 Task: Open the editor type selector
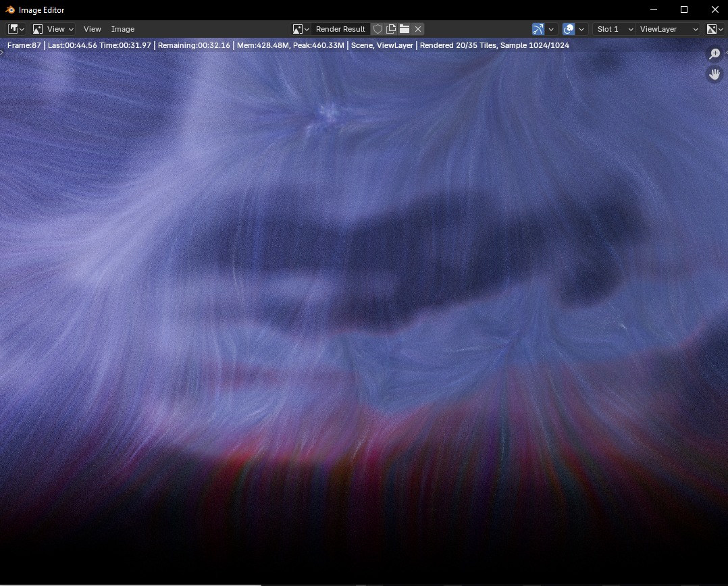click(16, 29)
